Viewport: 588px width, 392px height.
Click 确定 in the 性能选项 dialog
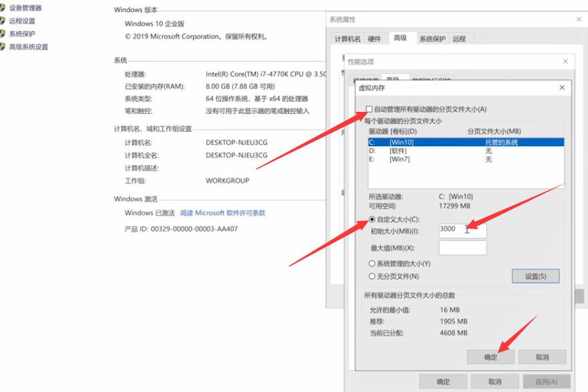tap(443, 381)
